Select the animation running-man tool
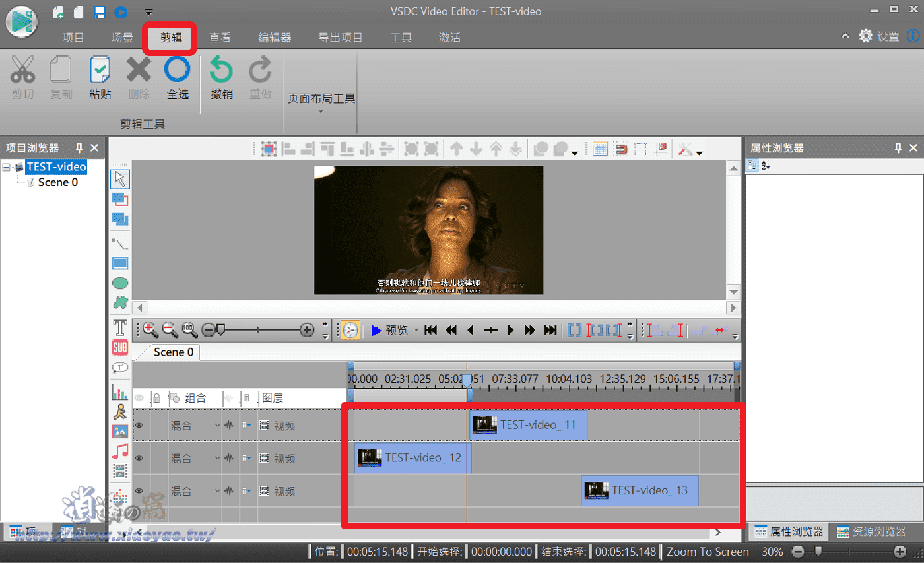Image resolution: width=924 pixels, height=563 pixels. tap(120, 412)
